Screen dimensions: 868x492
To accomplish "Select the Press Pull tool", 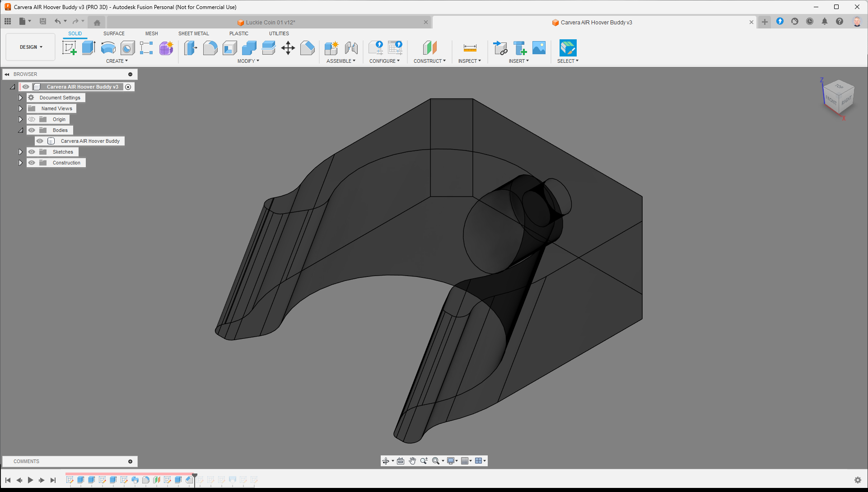I will [191, 48].
